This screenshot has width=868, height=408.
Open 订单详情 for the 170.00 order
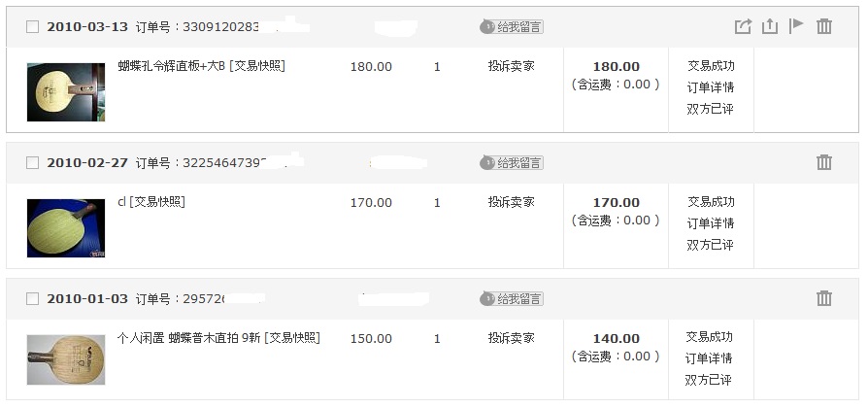711,223
